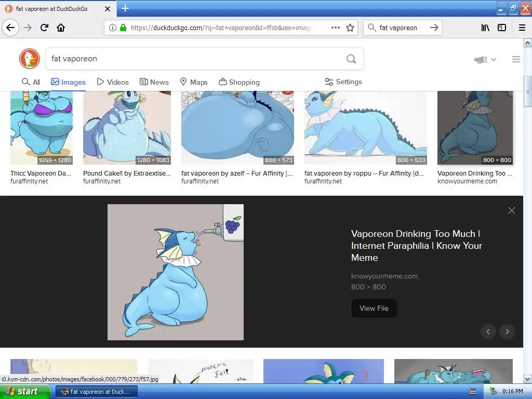The height and width of the screenshot is (399, 532).
Task: Close the image detail panel
Action: 511,210
